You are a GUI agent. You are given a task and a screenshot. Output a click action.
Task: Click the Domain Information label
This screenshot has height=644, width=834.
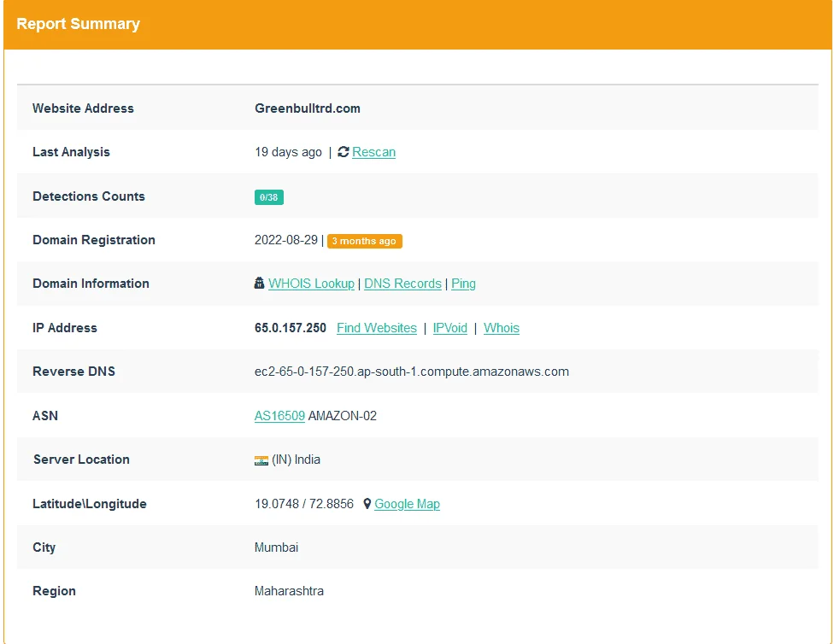(91, 284)
